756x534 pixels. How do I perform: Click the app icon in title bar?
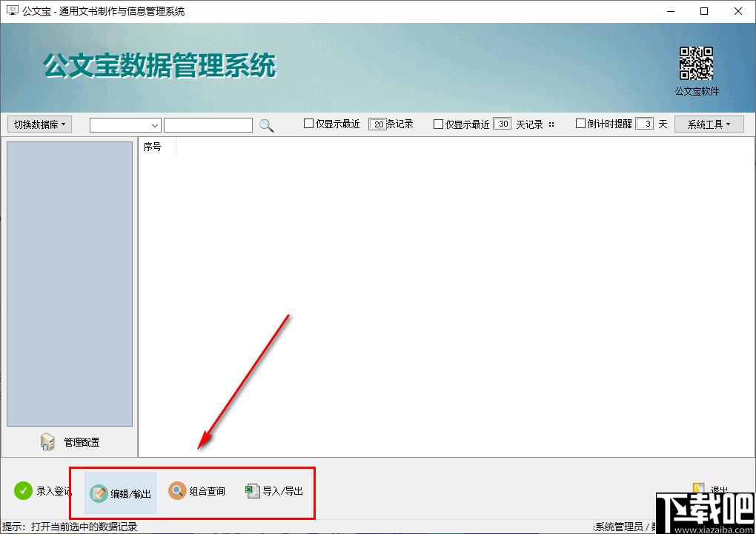(12, 10)
